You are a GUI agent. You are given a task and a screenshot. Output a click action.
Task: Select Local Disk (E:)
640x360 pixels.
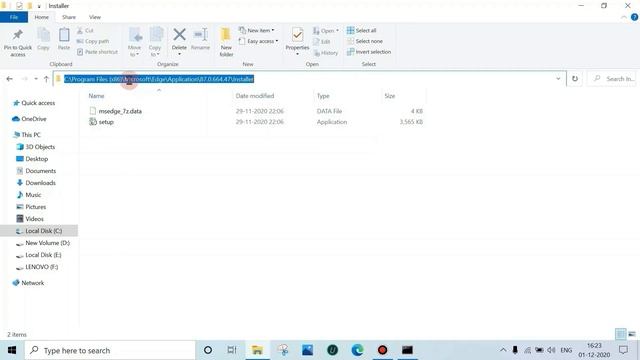point(39,255)
